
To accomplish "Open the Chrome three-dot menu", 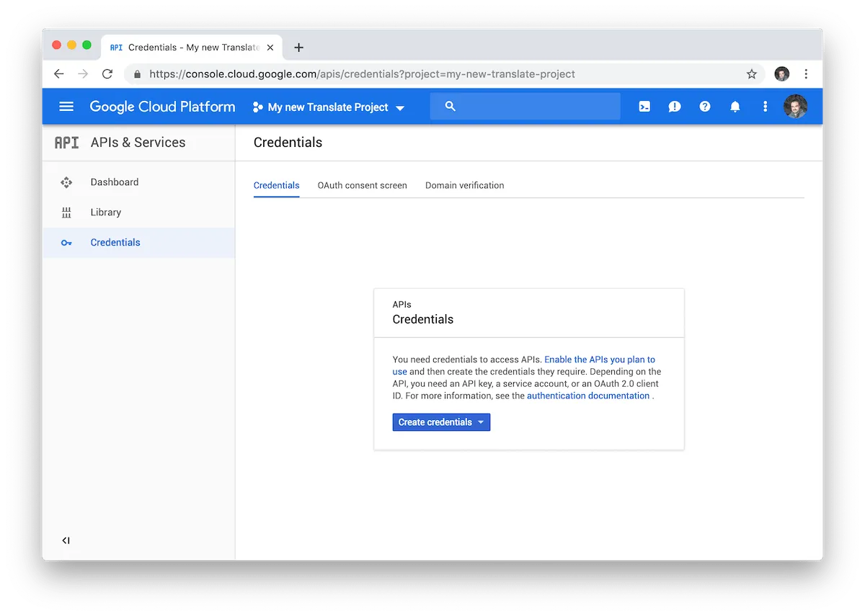I will pyautogui.click(x=806, y=73).
